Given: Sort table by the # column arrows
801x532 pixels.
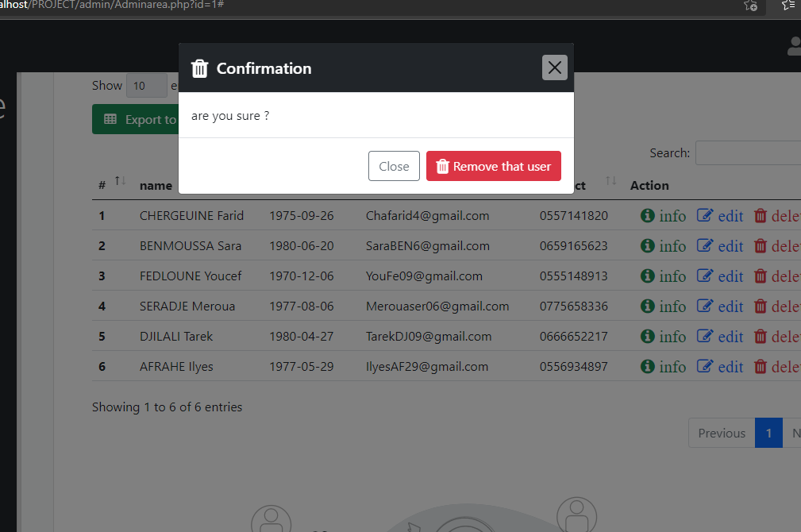Looking at the screenshot, I should [x=120, y=181].
